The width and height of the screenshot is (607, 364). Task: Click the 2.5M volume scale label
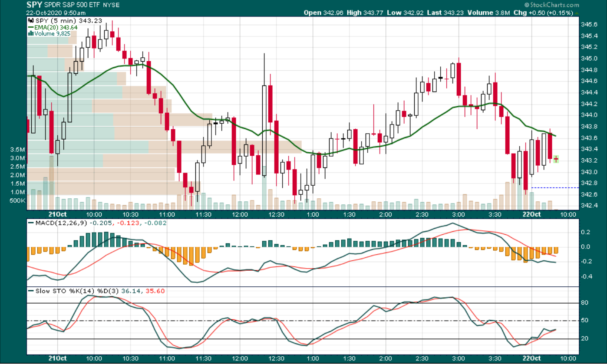click(x=18, y=167)
